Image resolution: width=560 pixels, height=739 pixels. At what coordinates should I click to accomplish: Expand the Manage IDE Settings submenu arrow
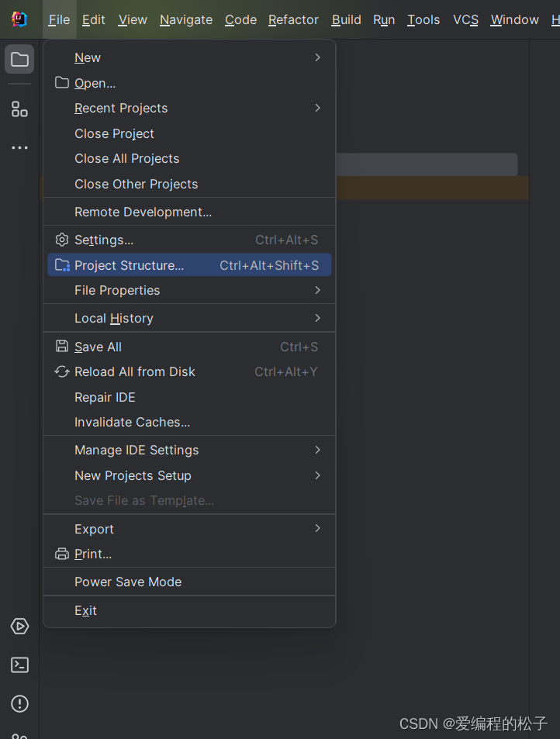[x=318, y=450]
